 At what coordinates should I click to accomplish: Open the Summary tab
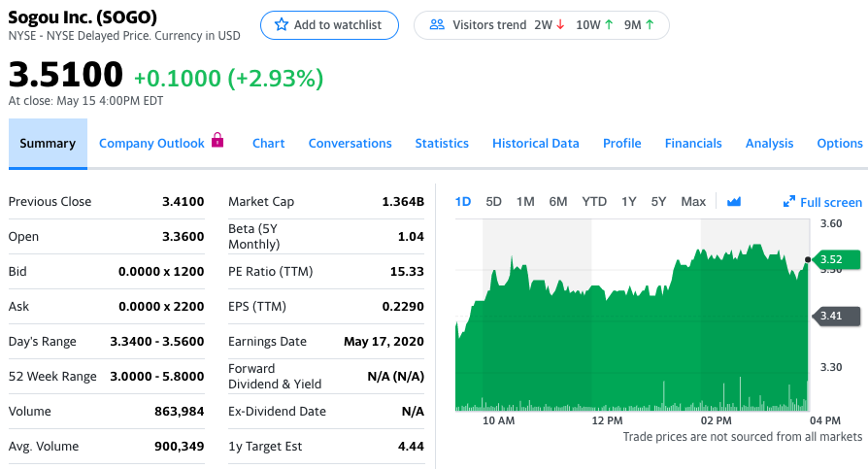point(48,144)
